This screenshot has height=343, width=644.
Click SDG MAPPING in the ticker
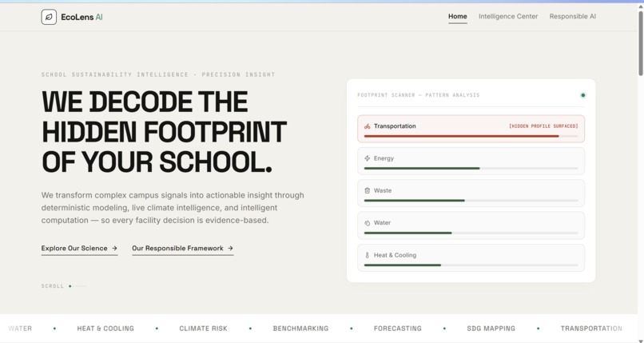(491, 329)
